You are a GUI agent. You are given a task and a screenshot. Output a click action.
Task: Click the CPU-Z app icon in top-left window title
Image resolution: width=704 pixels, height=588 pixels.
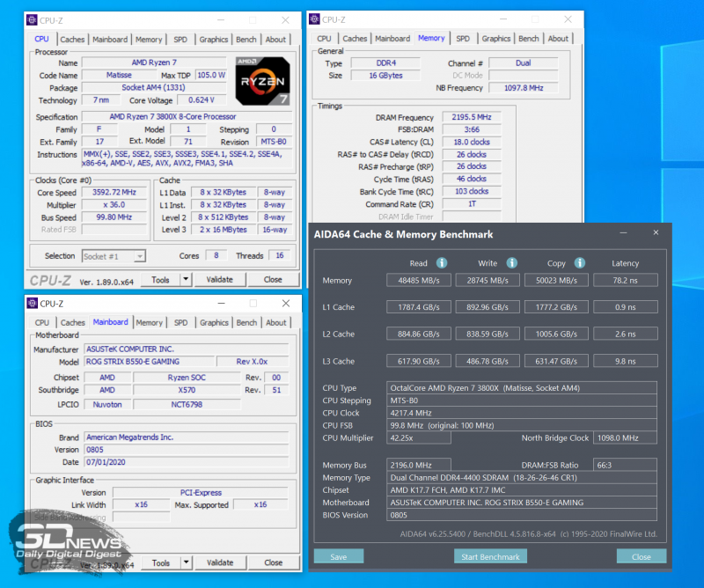pos(32,20)
